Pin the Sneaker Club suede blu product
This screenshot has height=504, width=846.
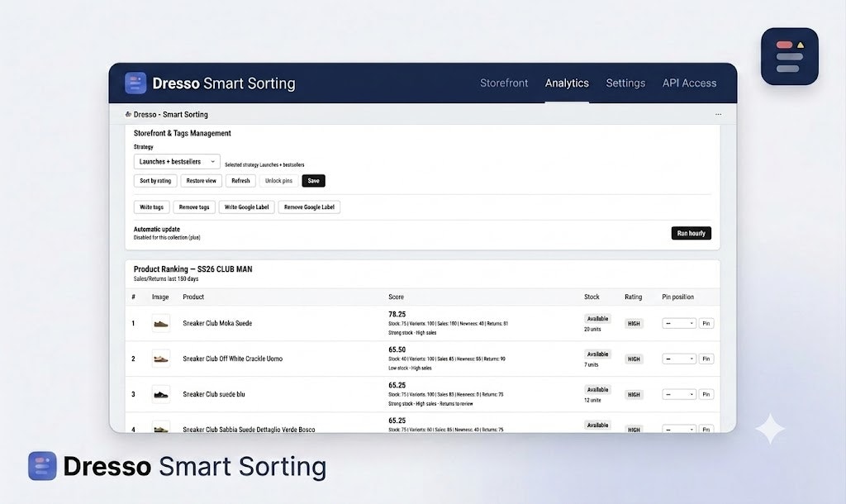coord(706,394)
